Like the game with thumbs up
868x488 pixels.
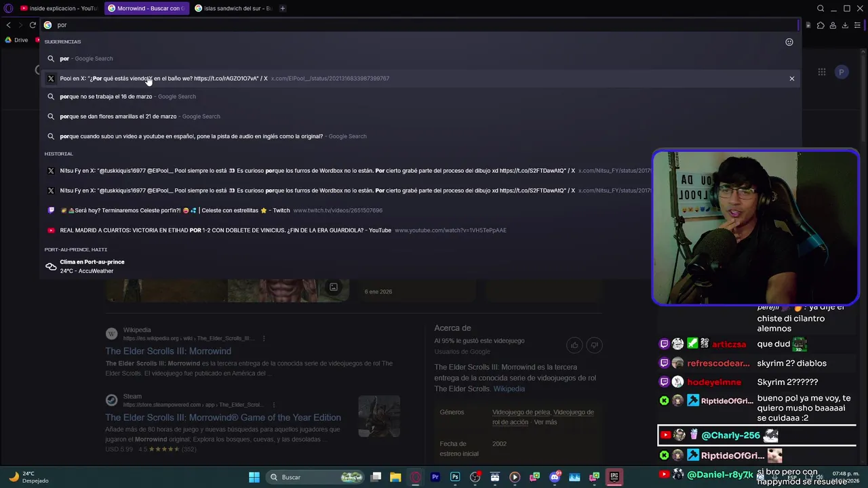[574, 346]
